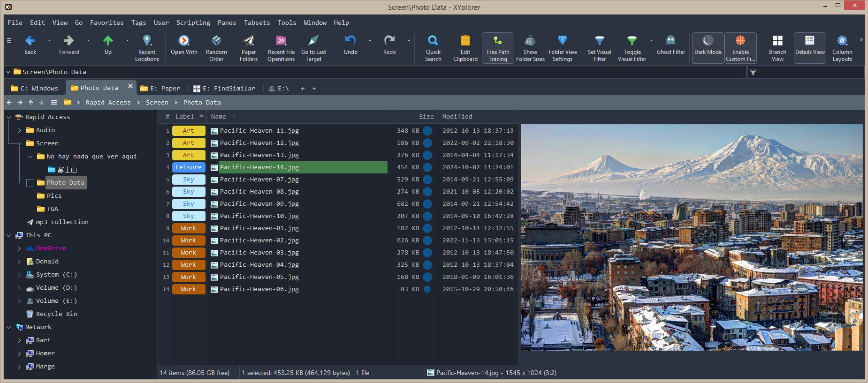Viewport: 868px width, 383px height.
Task: Click Leisure label of Pacific-Heaven-14.jpg
Action: point(189,167)
